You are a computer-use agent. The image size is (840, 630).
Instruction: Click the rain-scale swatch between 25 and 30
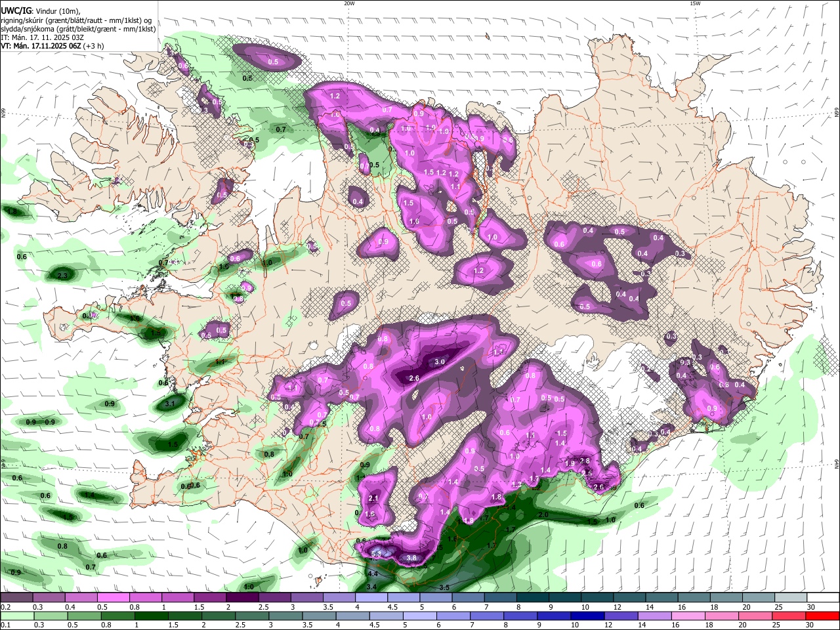click(791, 616)
